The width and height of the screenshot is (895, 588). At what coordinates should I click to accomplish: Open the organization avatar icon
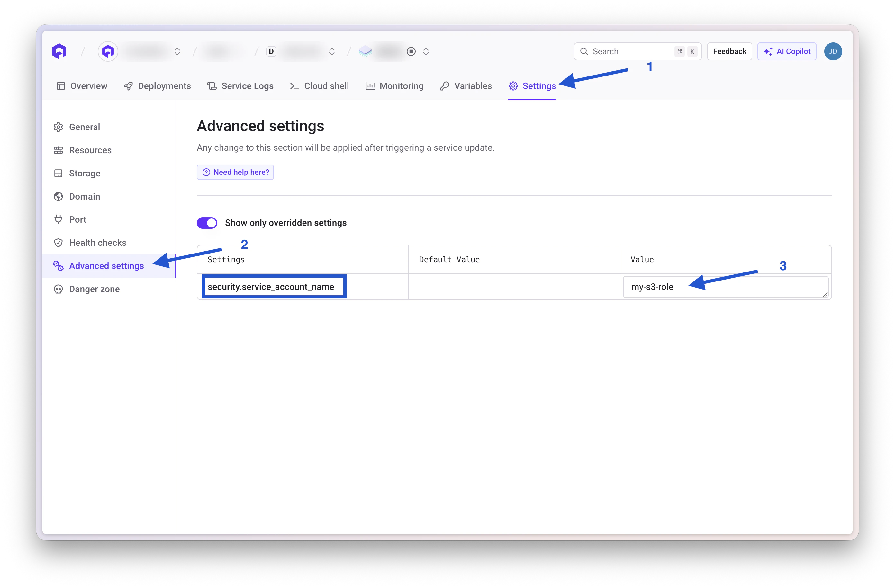(x=108, y=51)
